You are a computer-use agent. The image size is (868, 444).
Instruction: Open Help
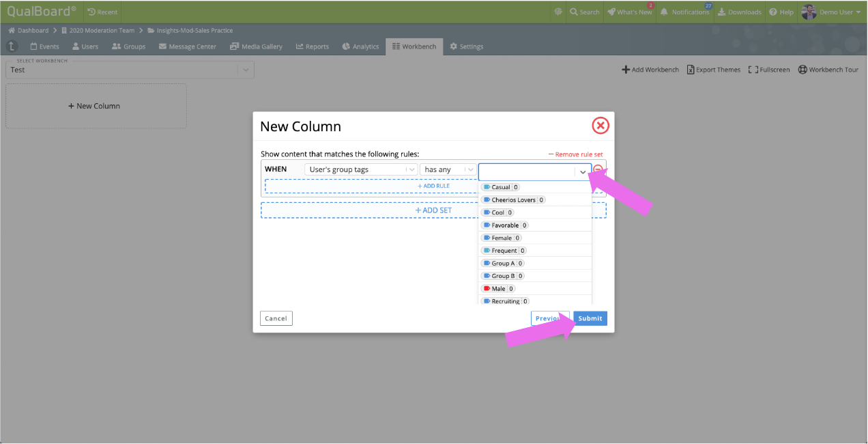click(x=781, y=12)
